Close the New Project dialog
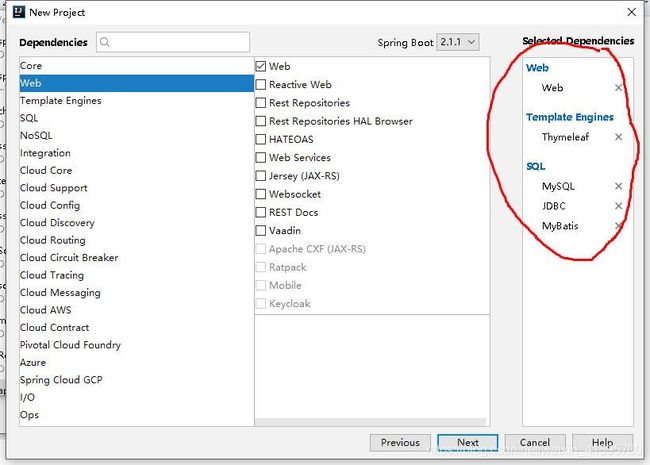The width and height of the screenshot is (650, 465). tap(631, 12)
